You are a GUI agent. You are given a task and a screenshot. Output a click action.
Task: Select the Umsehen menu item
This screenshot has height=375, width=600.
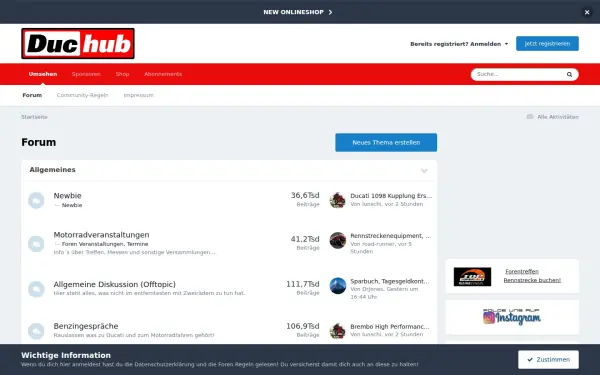[43, 74]
